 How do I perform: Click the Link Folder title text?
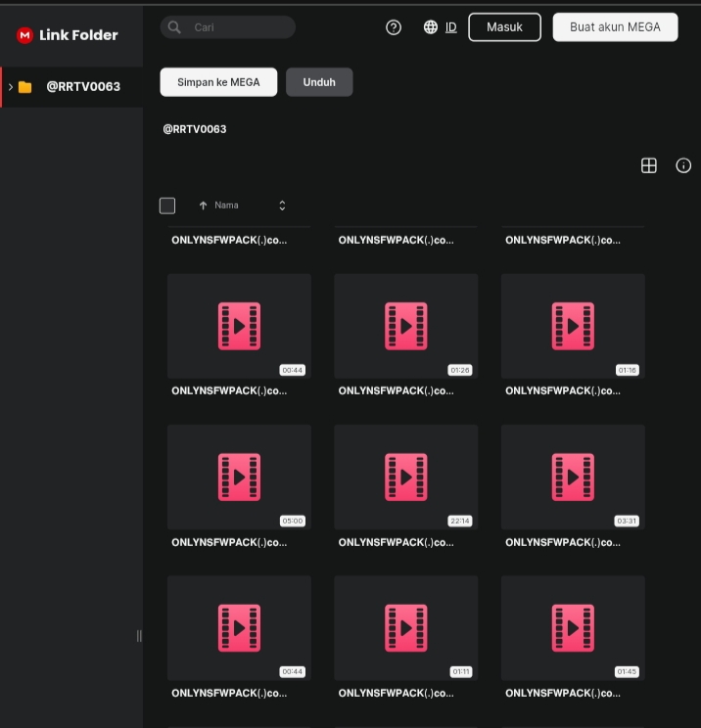coord(78,35)
